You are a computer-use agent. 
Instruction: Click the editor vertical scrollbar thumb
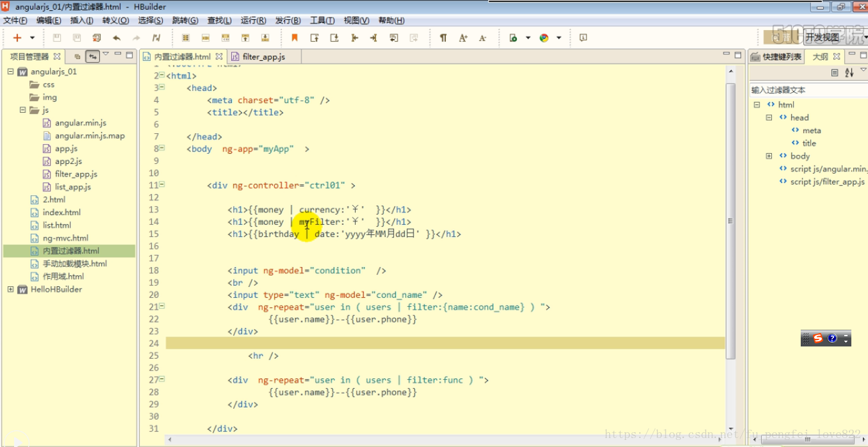pyautogui.click(x=730, y=221)
